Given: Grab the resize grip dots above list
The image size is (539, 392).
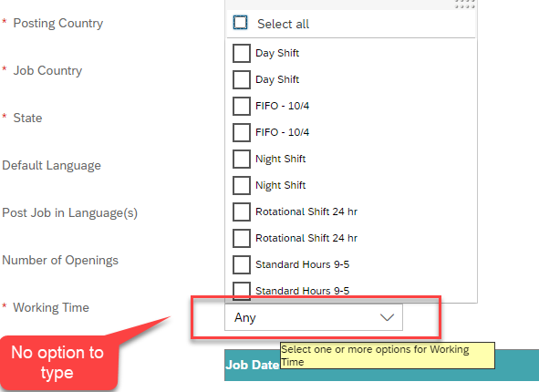Looking at the screenshot, I should 465,5.
